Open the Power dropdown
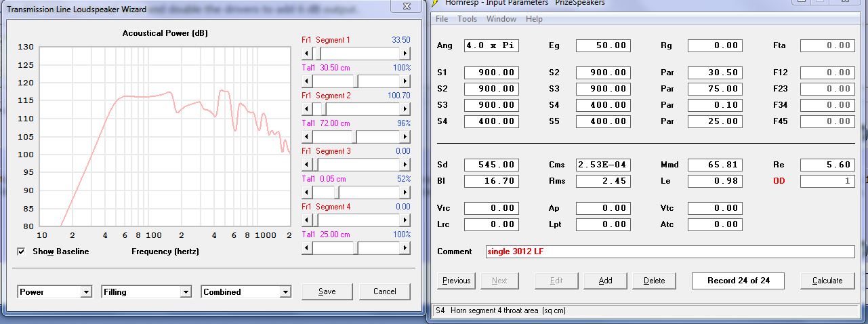The height and width of the screenshot is (324, 868). coord(55,292)
